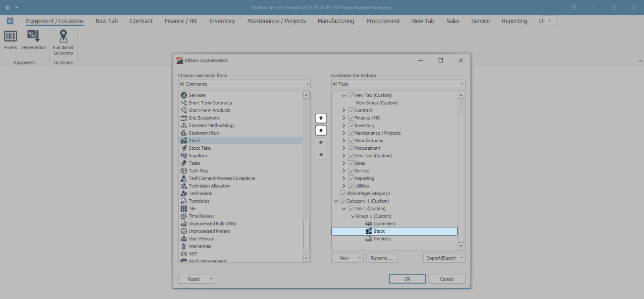Uncheck the ribbonPageCategory1 checkbox
The image size is (644, 299).
(343, 193)
